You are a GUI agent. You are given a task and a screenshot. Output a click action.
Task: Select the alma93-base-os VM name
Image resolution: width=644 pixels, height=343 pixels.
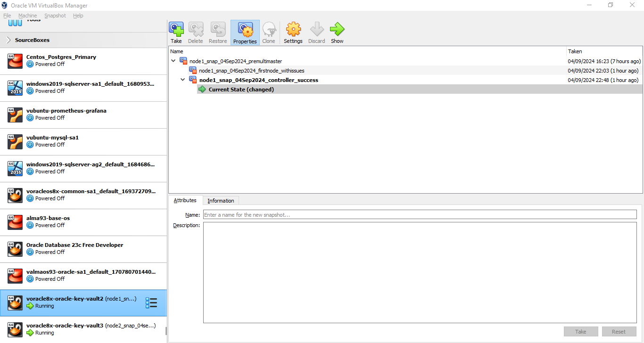point(48,218)
